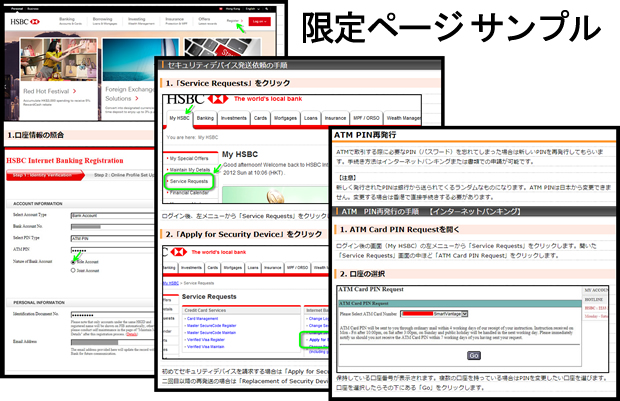The image size is (620, 401).
Task: Open the Foreign Exchange blue ocean thumbnail
Action: point(140,59)
